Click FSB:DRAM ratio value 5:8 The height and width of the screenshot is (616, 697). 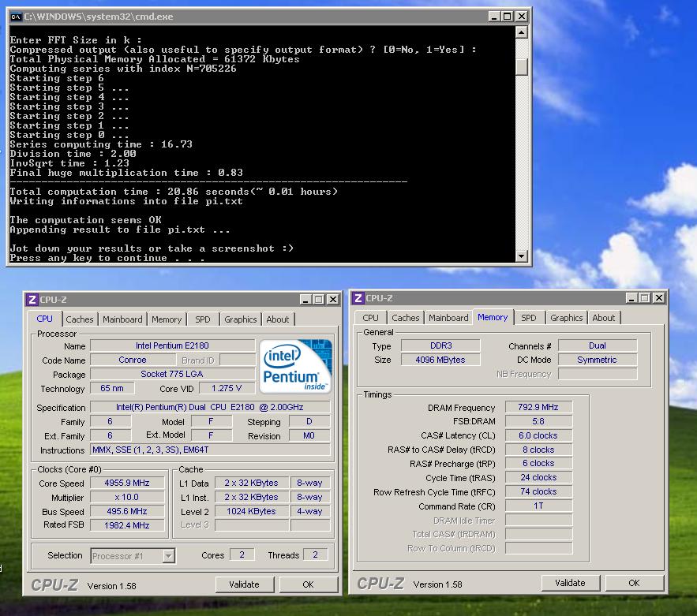[x=539, y=421]
